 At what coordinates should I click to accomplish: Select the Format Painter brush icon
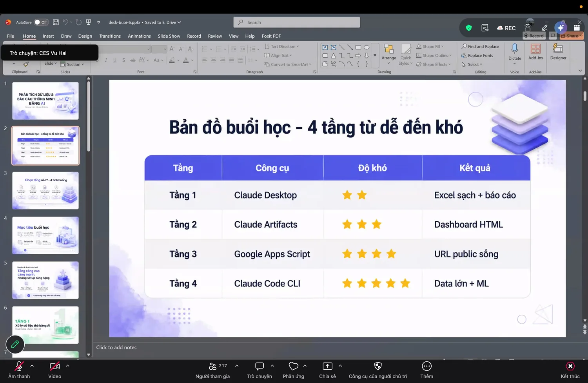[26, 64]
